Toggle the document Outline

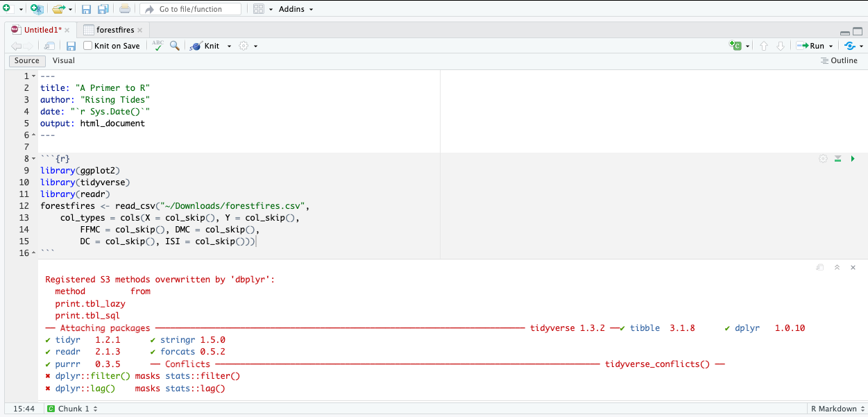pos(839,60)
